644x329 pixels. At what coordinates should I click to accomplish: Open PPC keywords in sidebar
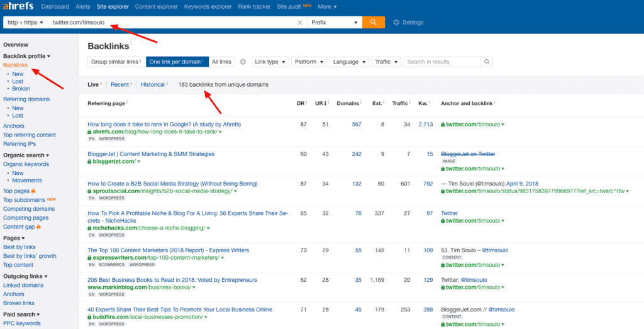tap(22, 324)
